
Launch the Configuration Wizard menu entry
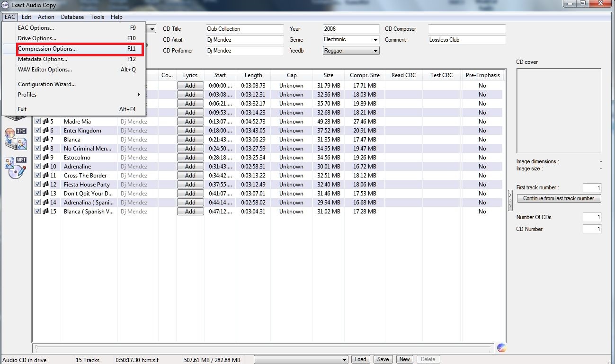point(75,84)
